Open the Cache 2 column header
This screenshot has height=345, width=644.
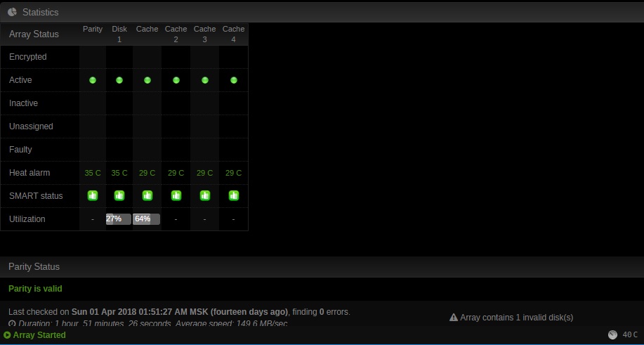(x=176, y=34)
